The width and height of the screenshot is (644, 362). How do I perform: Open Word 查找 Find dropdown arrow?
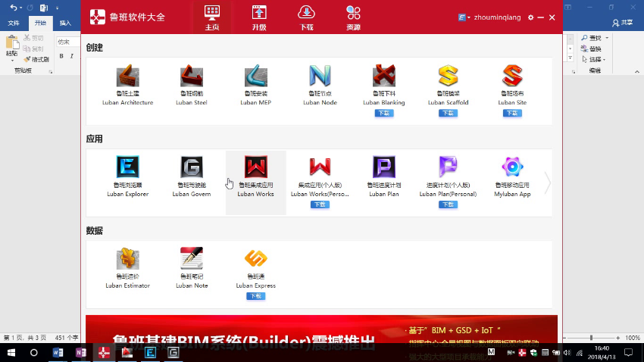click(x=607, y=38)
